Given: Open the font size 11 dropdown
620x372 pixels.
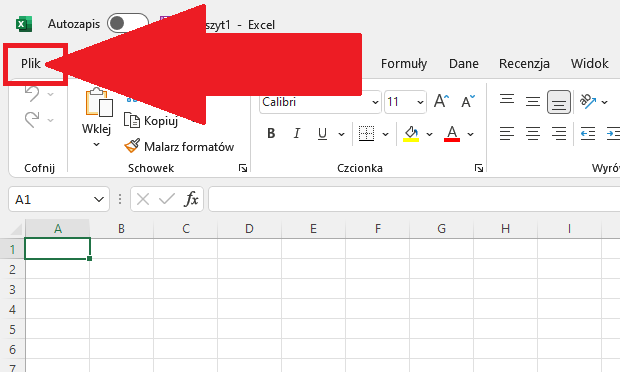Looking at the screenshot, I should click(420, 102).
